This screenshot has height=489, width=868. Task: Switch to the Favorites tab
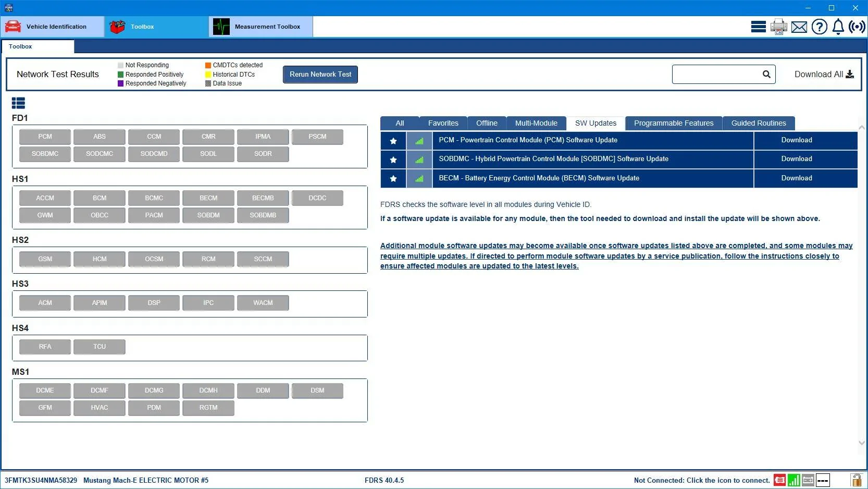point(443,123)
